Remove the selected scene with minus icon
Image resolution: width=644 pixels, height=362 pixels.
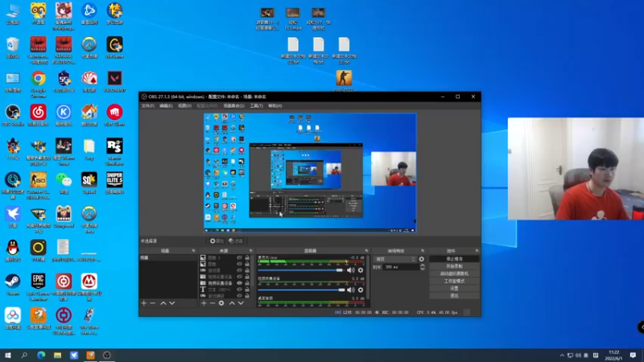click(153, 303)
